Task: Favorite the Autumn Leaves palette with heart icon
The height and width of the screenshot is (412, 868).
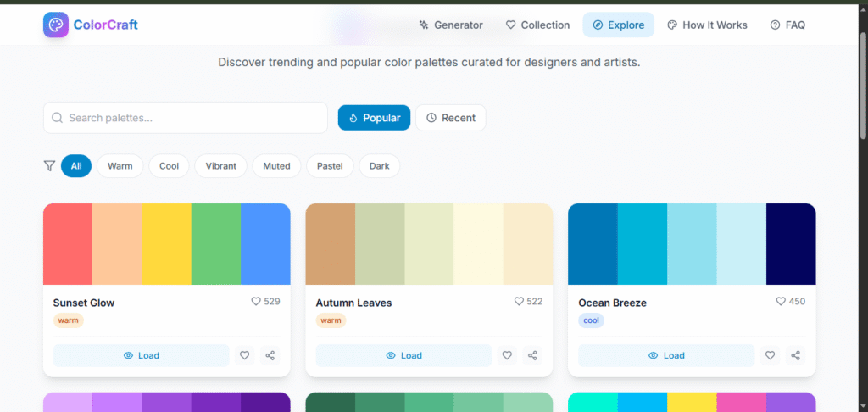Action: pyautogui.click(x=507, y=355)
